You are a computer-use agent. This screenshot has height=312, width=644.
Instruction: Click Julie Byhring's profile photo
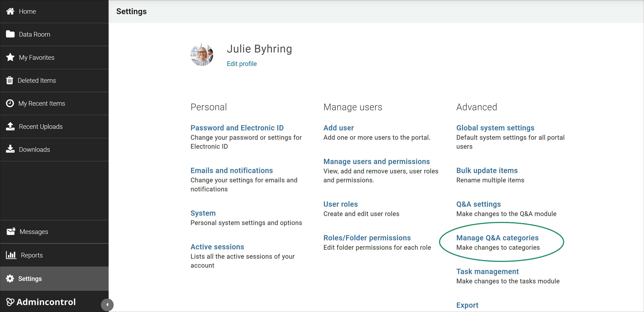coord(202,55)
